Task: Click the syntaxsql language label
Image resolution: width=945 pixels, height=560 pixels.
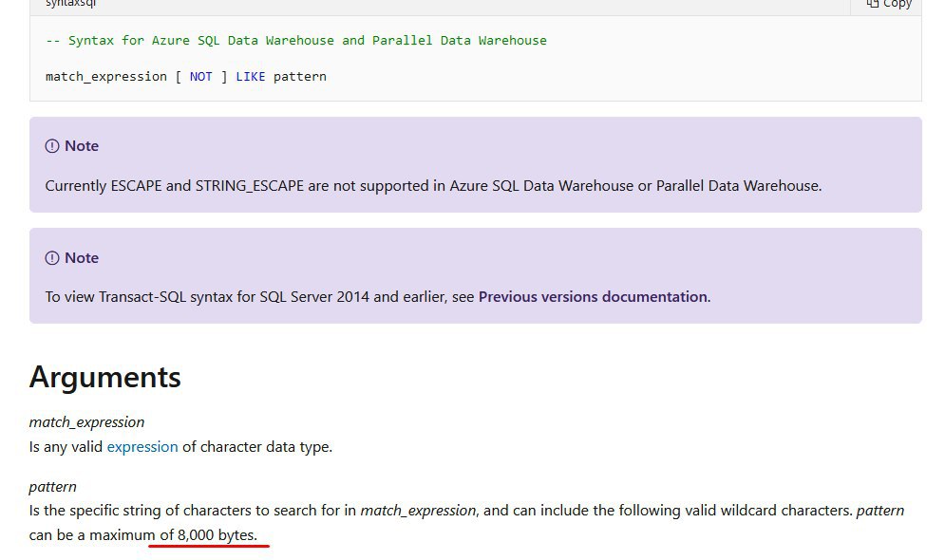Action: 71,3
